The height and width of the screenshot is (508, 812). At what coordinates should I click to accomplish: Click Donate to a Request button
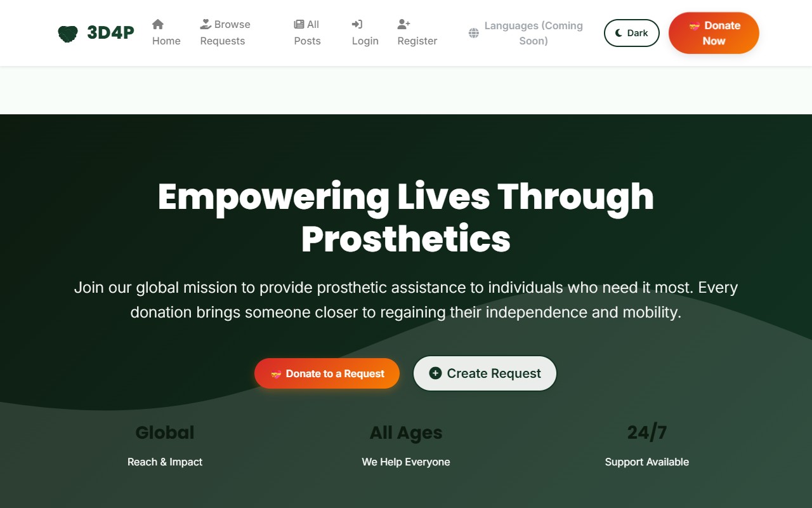point(327,373)
